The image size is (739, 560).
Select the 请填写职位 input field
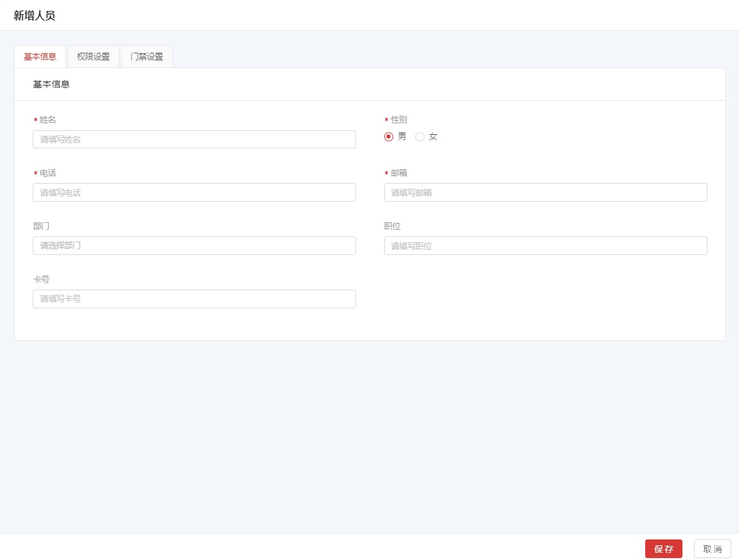546,245
